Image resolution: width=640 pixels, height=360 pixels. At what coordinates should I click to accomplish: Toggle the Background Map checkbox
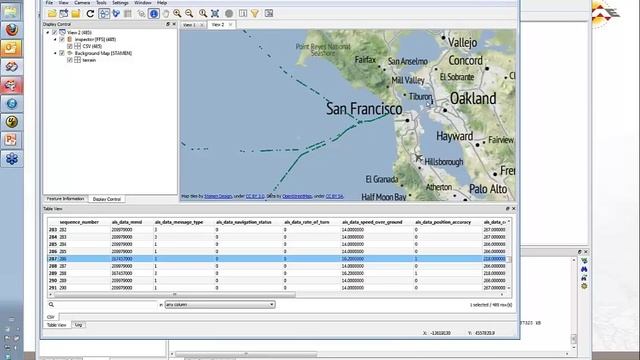tap(62, 53)
